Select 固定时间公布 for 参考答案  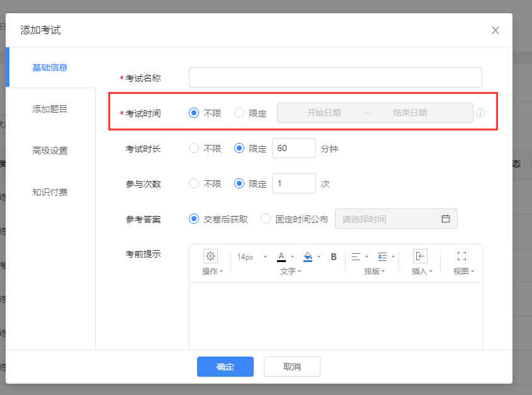pyautogui.click(x=266, y=219)
